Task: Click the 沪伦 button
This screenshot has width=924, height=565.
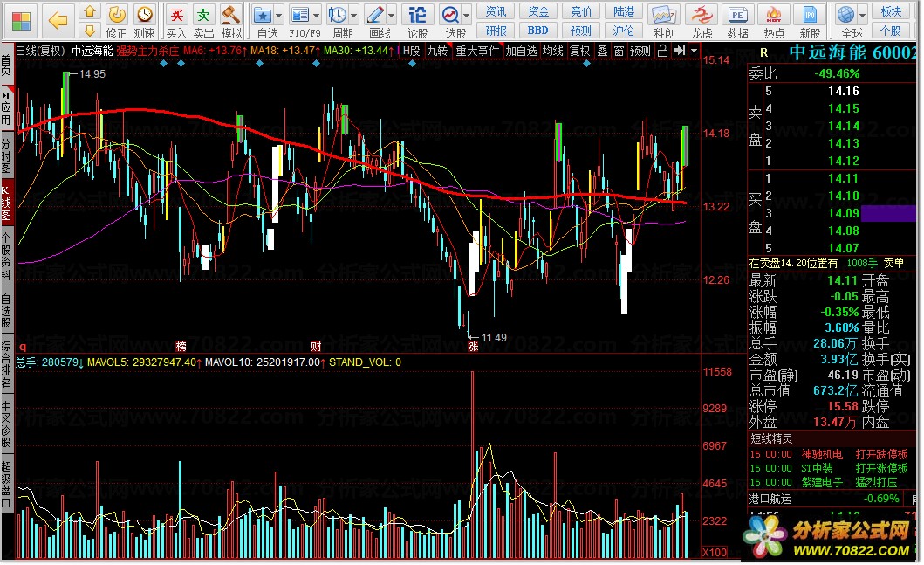Action: point(624,30)
